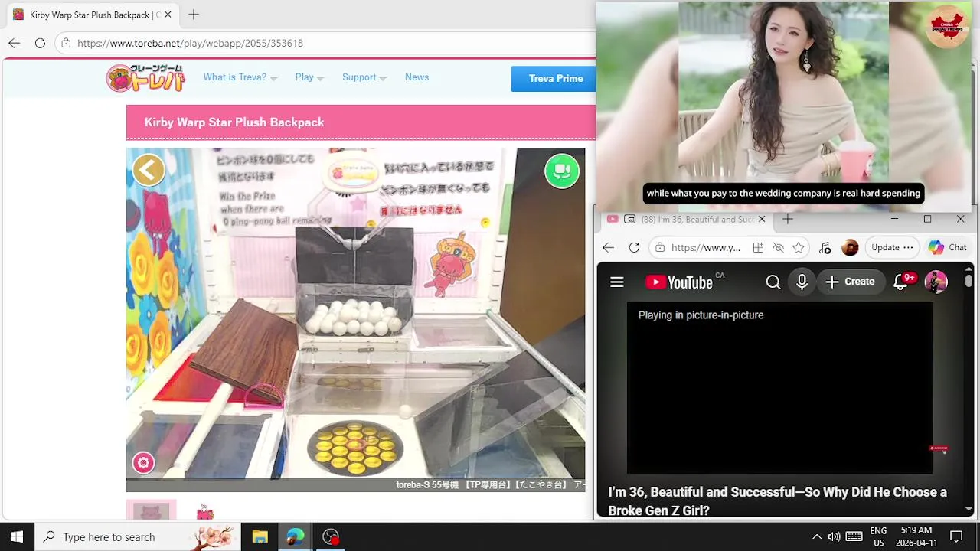This screenshot has height=551, width=980.
Task: View site info icon beside toreba.net URL
Action: (x=66, y=43)
